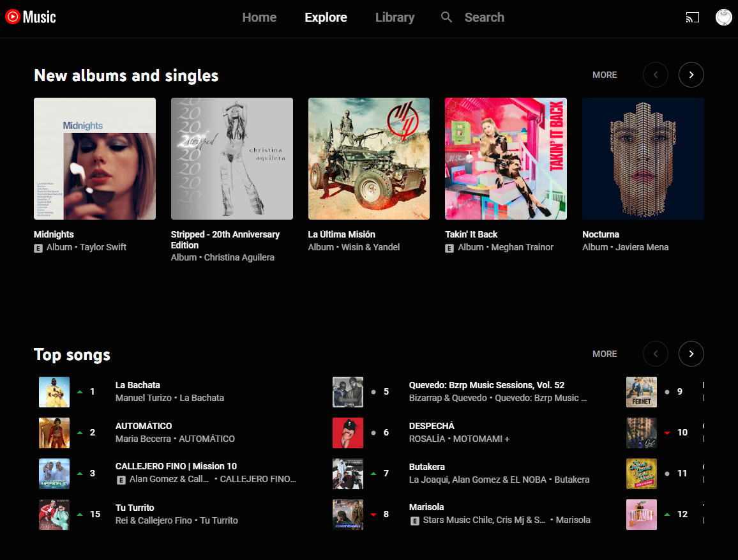The height and width of the screenshot is (560, 738).
Task: Select the Explore tab
Action: (x=326, y=17)
